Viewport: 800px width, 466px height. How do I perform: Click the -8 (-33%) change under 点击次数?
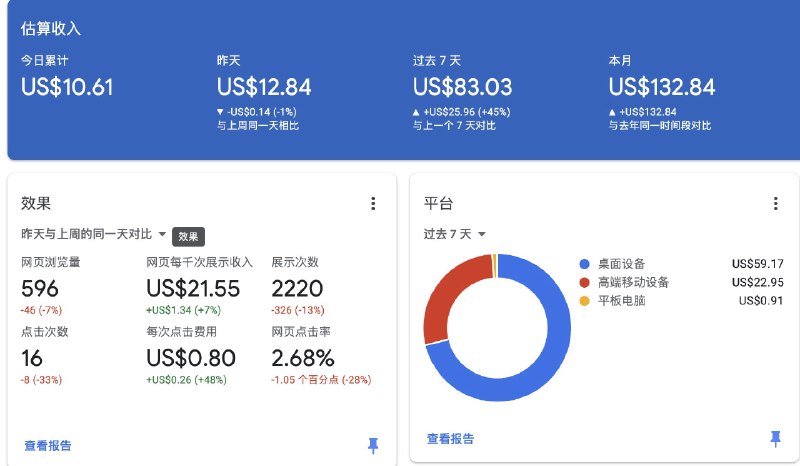[41, 380]
